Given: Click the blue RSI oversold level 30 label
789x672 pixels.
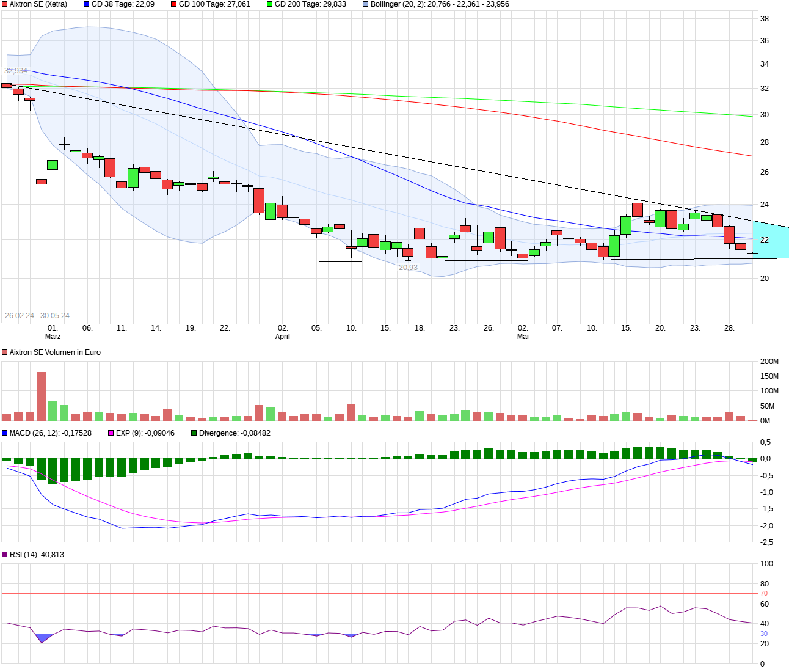Looking at the screenshot, I should tap(764, 634).
